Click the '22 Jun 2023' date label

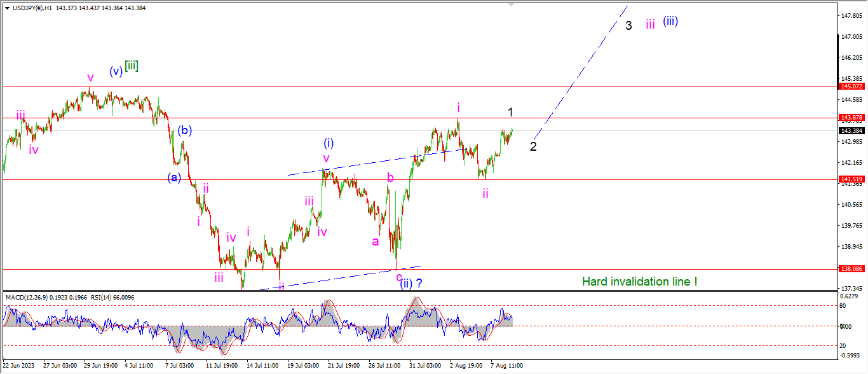pos(20,366)
